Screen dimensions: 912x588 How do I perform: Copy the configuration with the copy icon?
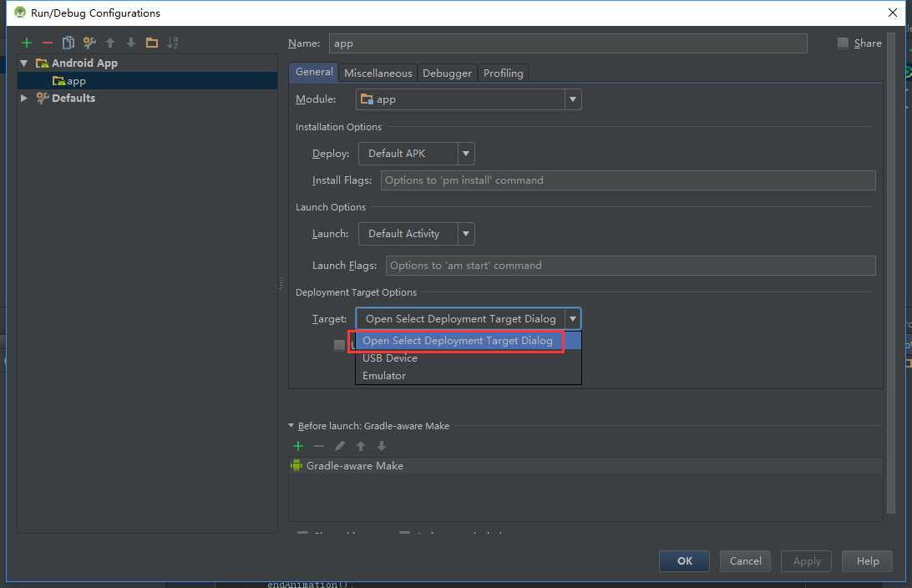pos(68,43)
